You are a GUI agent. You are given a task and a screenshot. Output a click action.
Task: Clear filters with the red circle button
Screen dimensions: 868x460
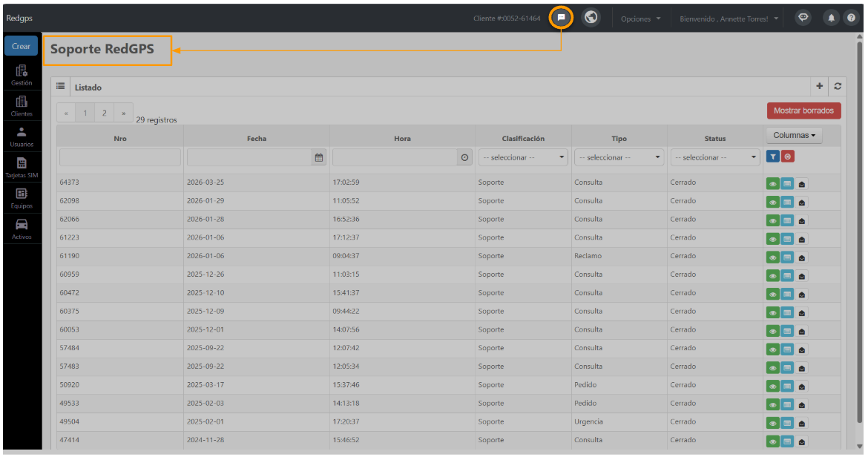787,157
